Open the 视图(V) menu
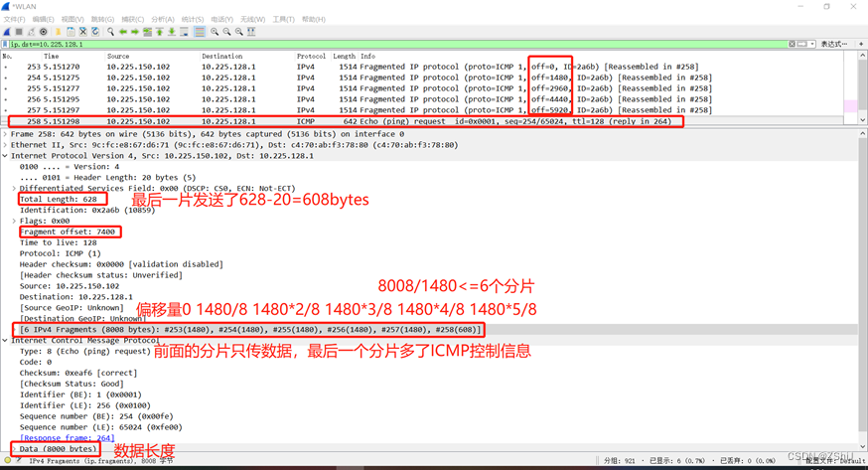Viewport: 868px width, 470px height. (x=72, y=19)
